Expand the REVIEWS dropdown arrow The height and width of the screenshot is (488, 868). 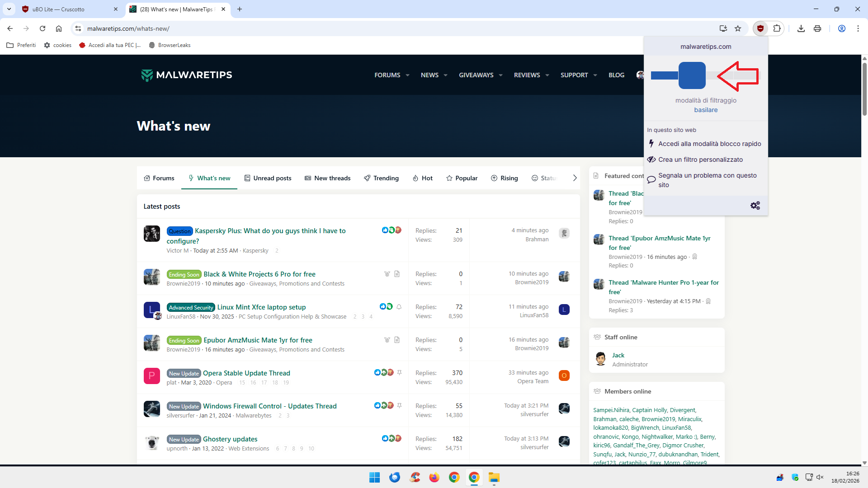click(x=547, y=75)
